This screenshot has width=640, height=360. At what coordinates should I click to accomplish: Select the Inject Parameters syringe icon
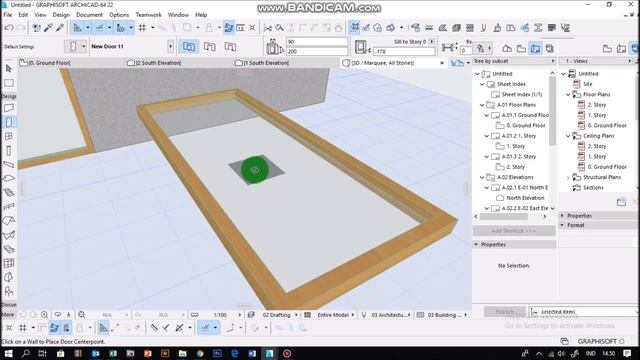click(x=60, y=28)
